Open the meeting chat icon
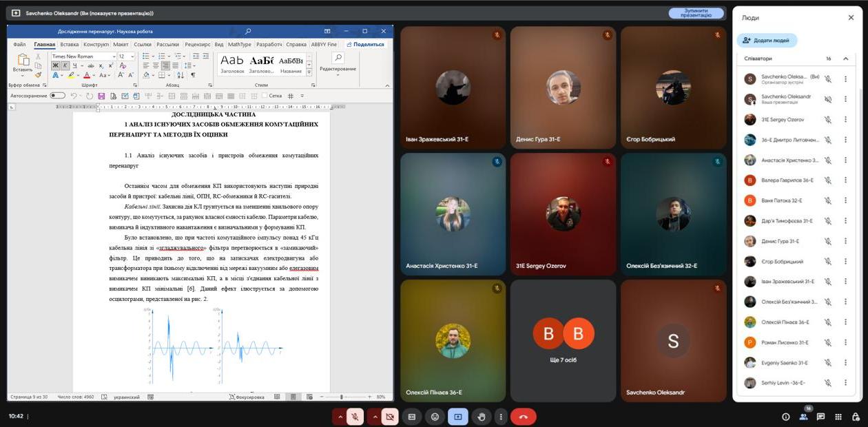The image size is (868, 427). tap(820, 417)
